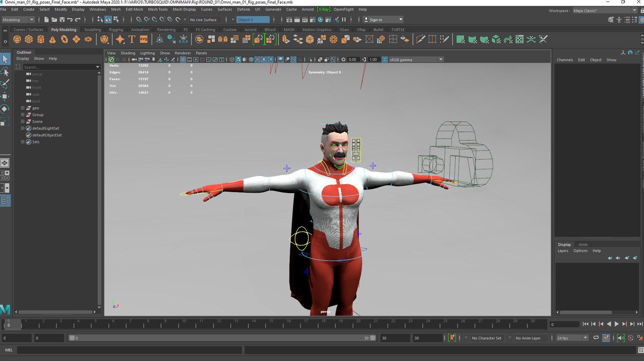This screenshot has height=361, width=644.
Task: Click the Open Scene folder icon
Action: coord(54,19)
